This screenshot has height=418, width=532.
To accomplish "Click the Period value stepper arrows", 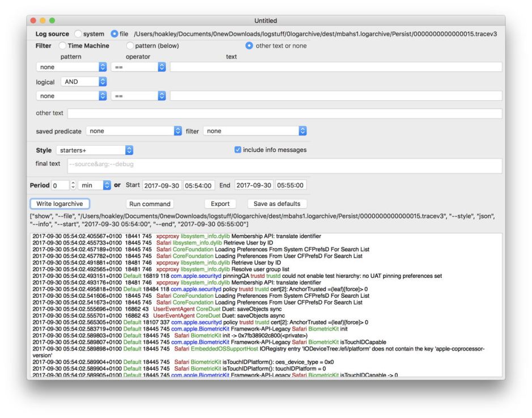I will coord(73,185).
